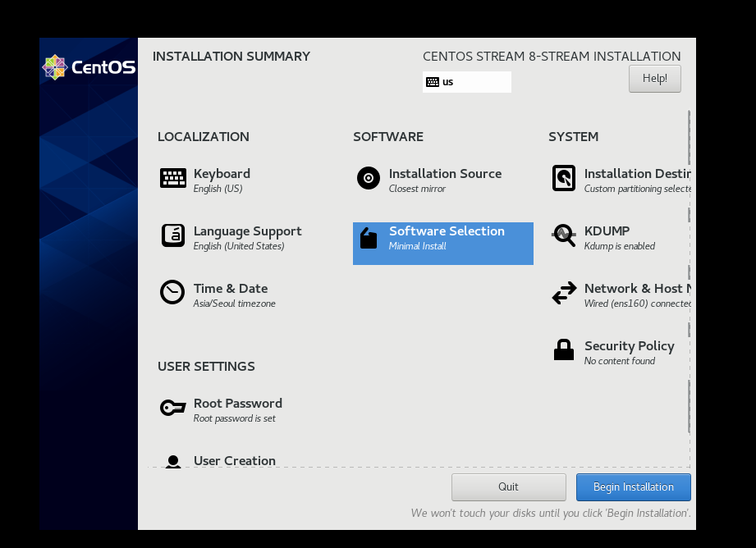Click 'Root password is set' text
The image size is (756, 548).
(x=234, y=418)
